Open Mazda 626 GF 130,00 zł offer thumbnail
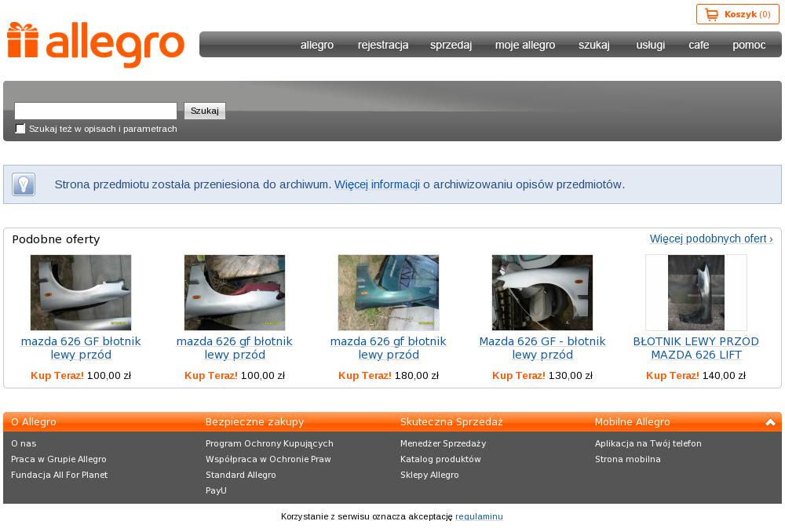785x532 pixels. click(x=542, y=292)
